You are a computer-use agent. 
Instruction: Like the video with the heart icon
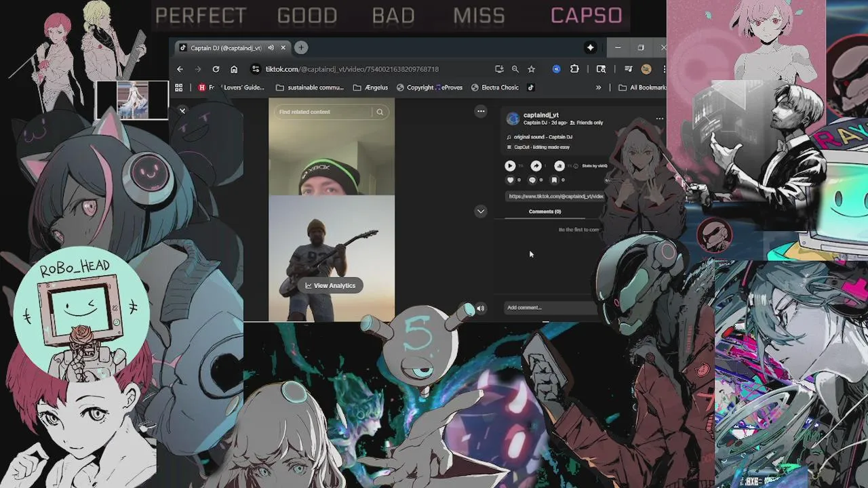(x=510, y=180)
